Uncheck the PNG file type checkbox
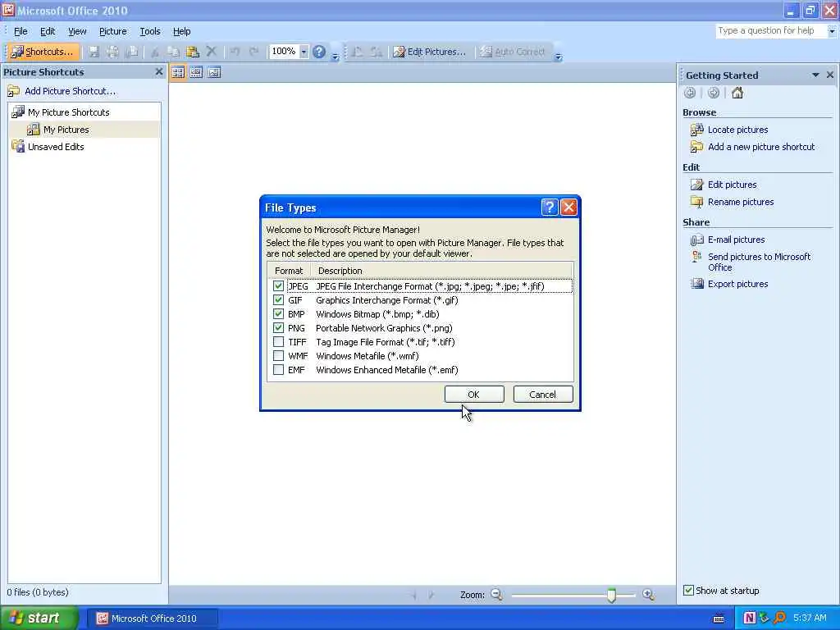The width and height of the screenshot is (840, 630). point(278,328)
